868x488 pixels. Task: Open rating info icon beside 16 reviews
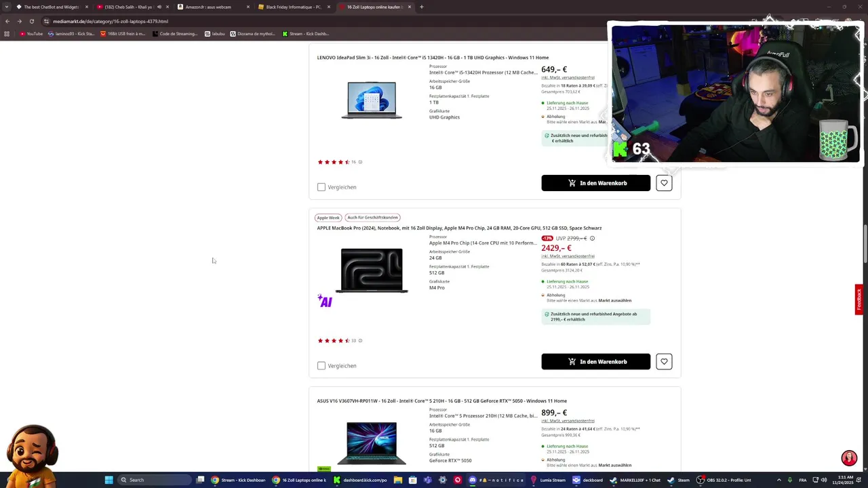[360, 162]
